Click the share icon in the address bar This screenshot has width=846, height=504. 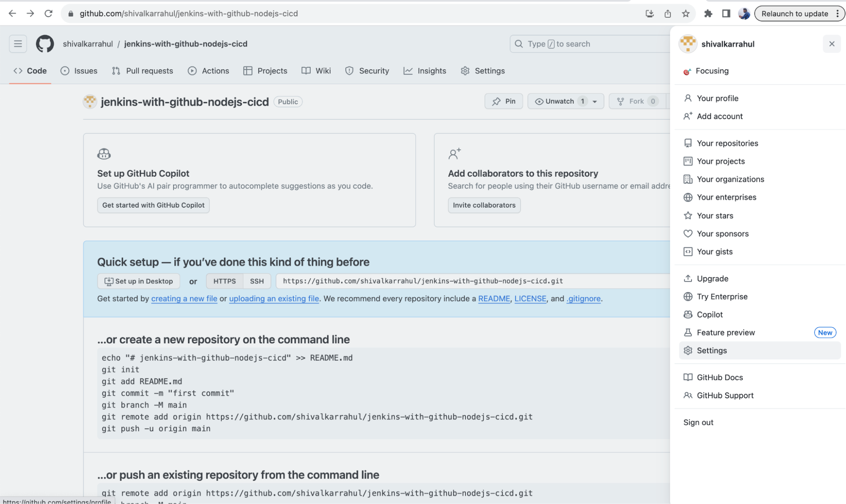tap(667, 13)
